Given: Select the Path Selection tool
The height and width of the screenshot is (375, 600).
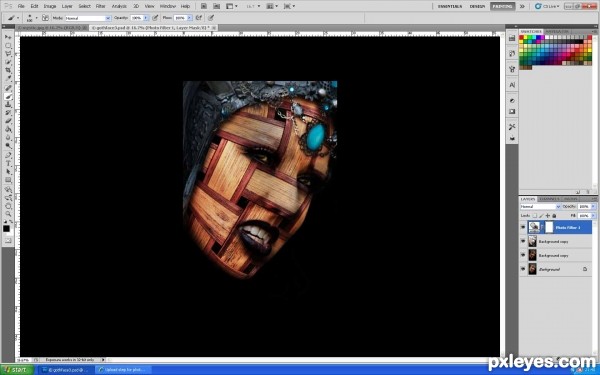Looking at the screenshot, I should [x=8, y=172].
